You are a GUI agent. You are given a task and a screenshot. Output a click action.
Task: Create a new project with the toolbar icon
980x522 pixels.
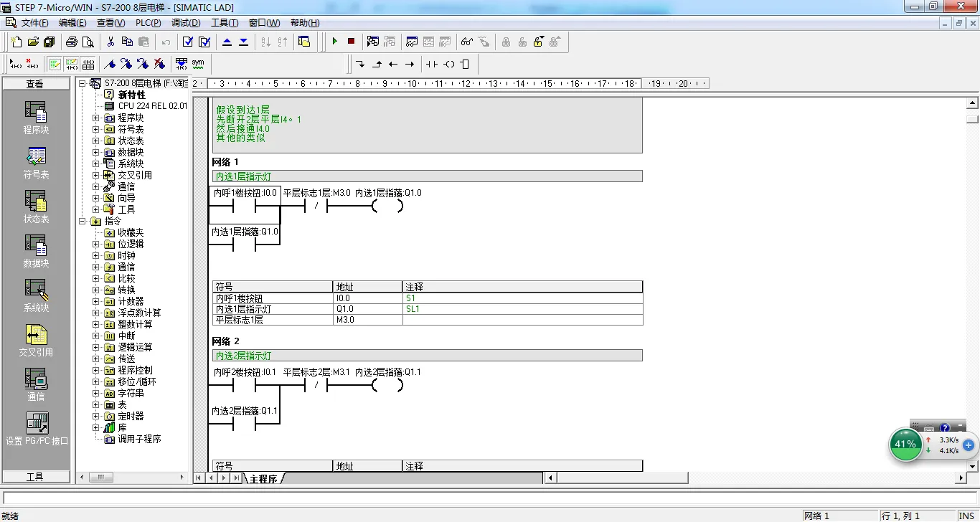(16, 42)
